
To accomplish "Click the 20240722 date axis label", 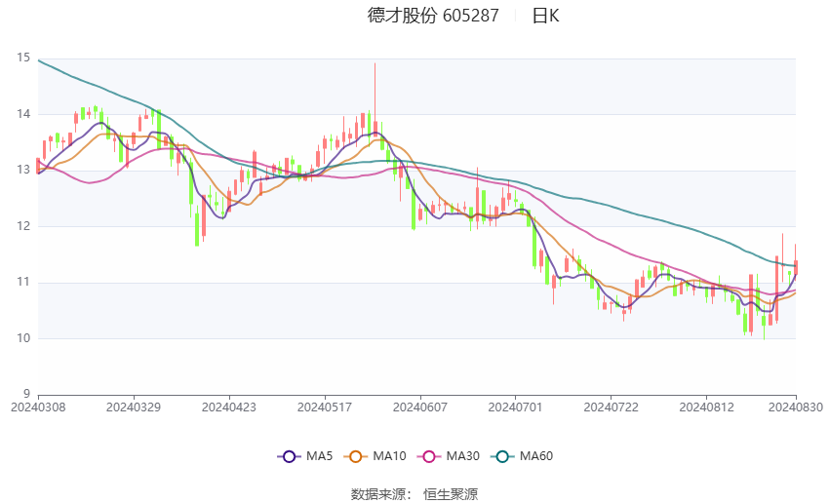I will click(x=610, y=406).
